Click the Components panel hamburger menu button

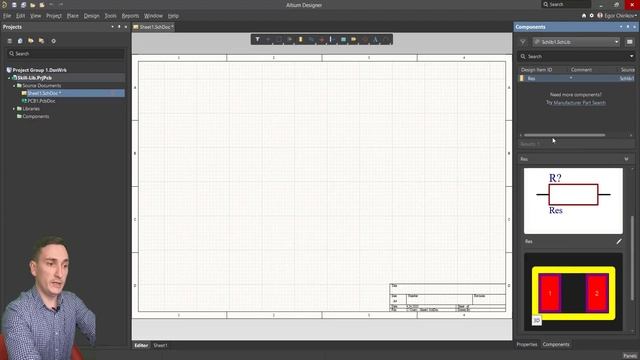[630, 42]
